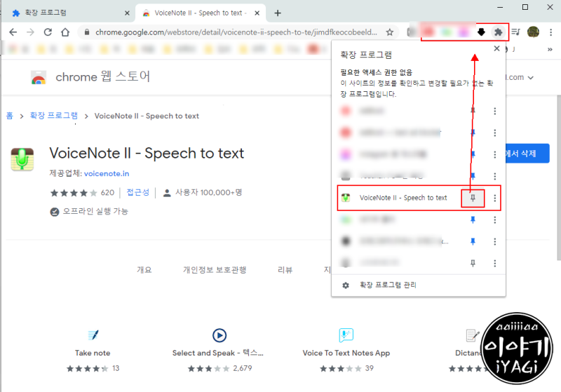Click the address bar URL
This screenshot has height=392, width=561.
point(236,32)
